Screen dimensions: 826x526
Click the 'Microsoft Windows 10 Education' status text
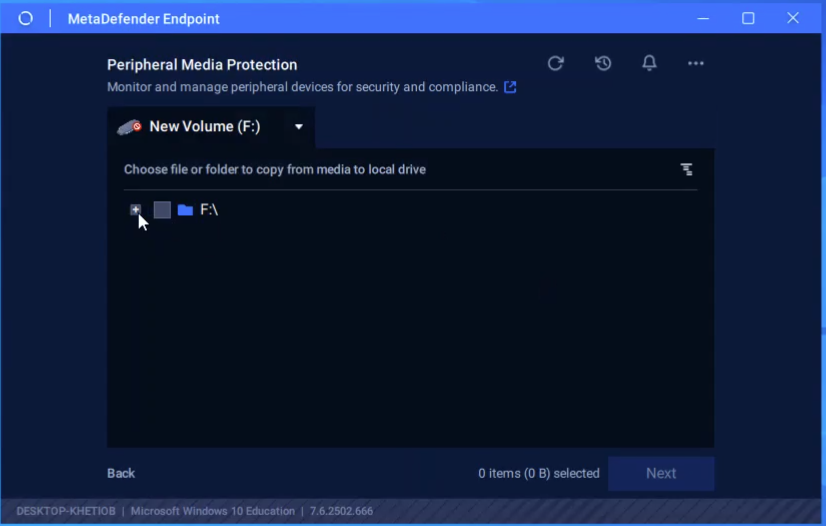[x=213, y=511]
